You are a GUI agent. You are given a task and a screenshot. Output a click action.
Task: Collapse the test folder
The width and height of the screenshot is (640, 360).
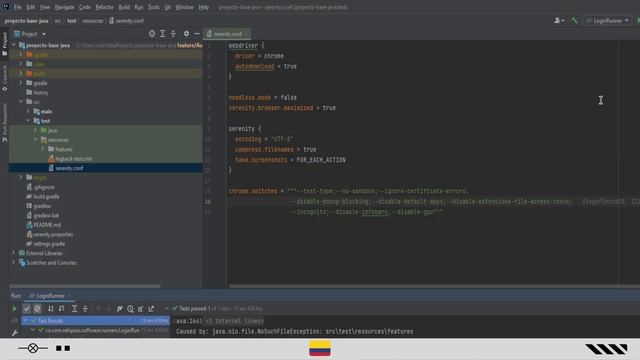[x=28, y=121]
